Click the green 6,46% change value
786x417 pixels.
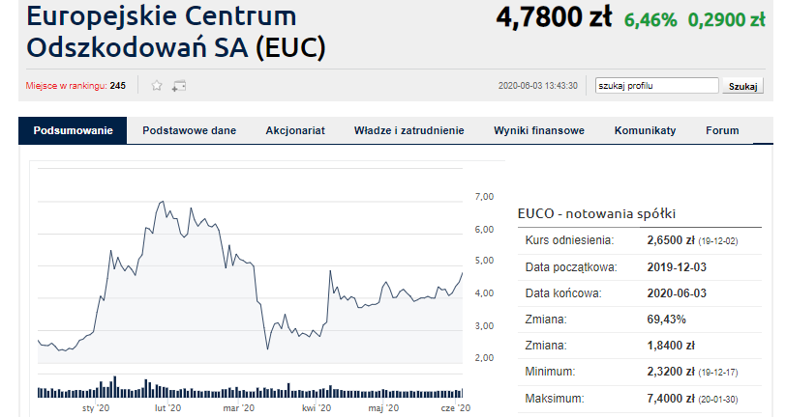coord(650,19)
